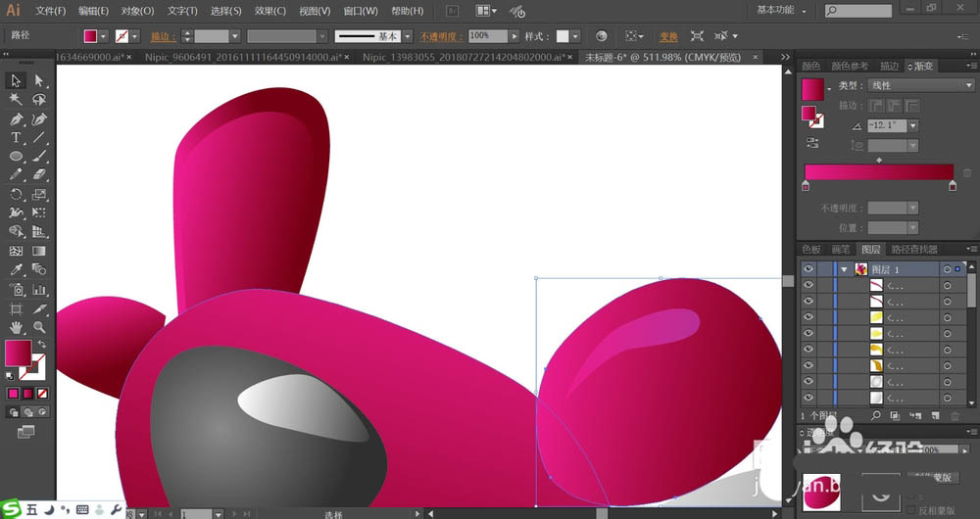Select the Type tool in toolbar
This screenshot has height=519, width=980.
click(17, 138)
